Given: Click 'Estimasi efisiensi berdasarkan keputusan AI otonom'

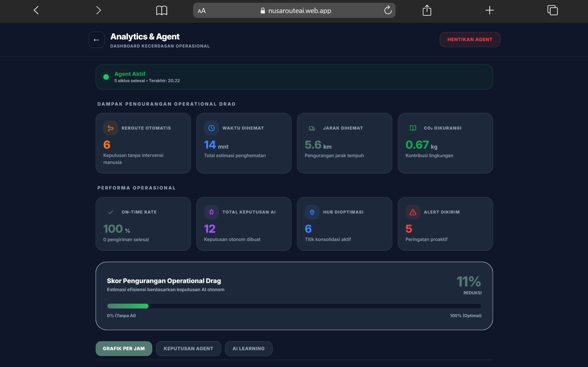Looking at the screenshot, I should pos(166,290).
